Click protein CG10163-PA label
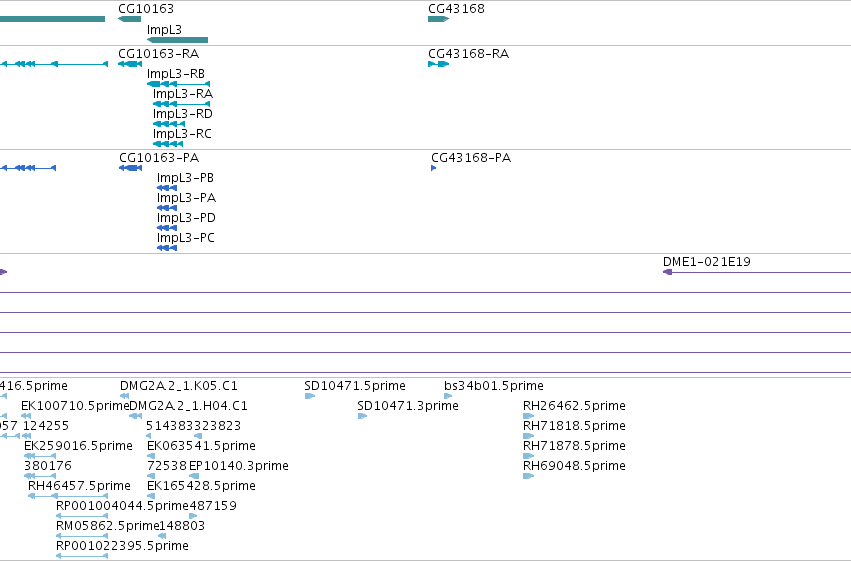Screen dimensions: 851x561 tap(159, 158)
